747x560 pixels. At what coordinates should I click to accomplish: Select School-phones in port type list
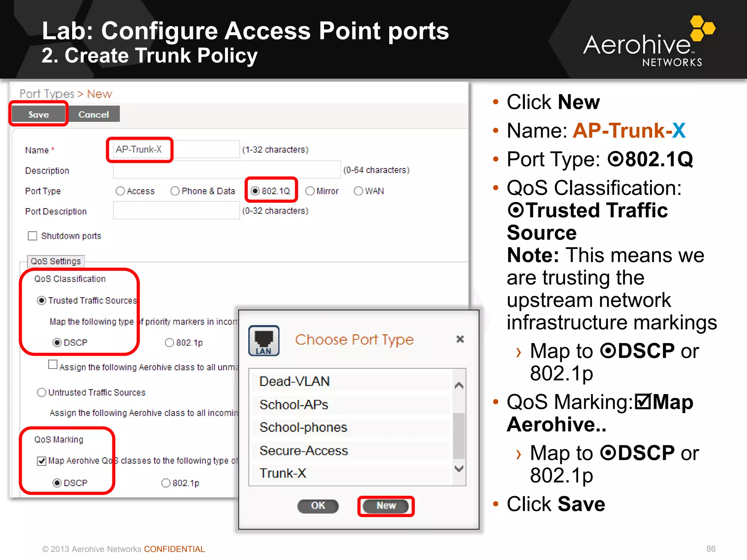coord(351,427)
